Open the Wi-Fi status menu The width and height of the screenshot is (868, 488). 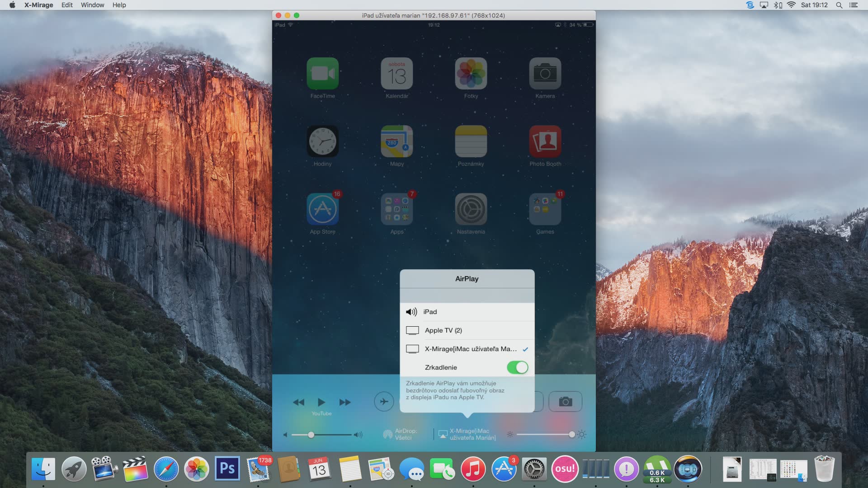click(x=791, y=5)
